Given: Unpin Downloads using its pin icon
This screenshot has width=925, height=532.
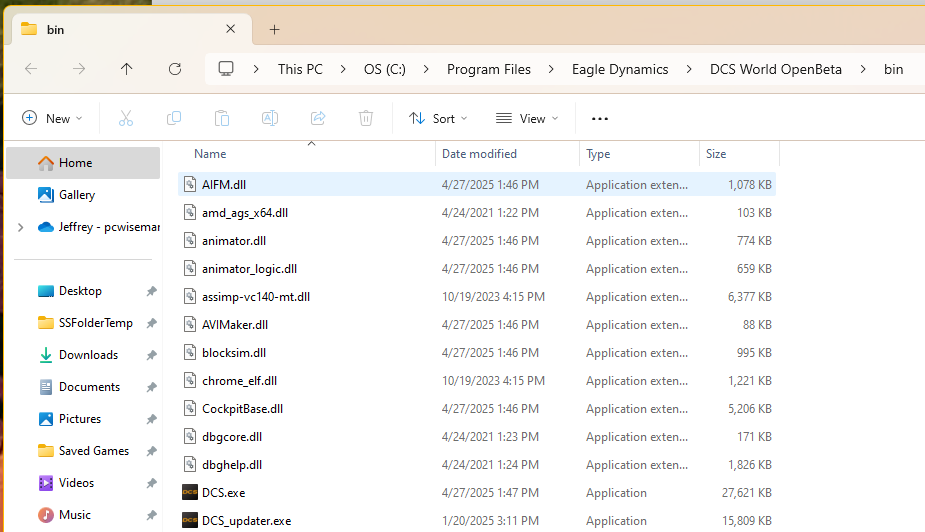Looking at the screenshot, I should click(x=152, y=354).
